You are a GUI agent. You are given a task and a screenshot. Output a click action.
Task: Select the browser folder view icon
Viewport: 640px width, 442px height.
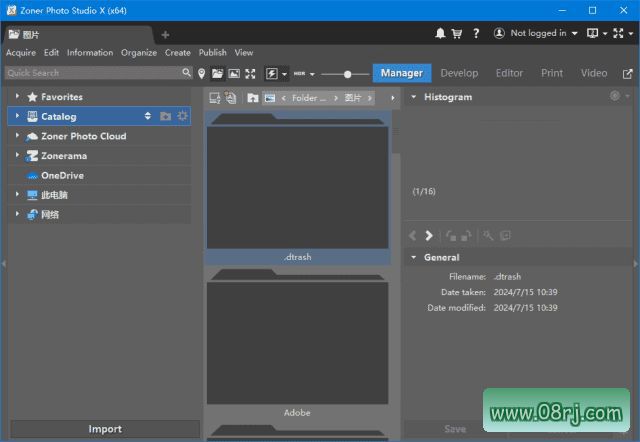218,73
